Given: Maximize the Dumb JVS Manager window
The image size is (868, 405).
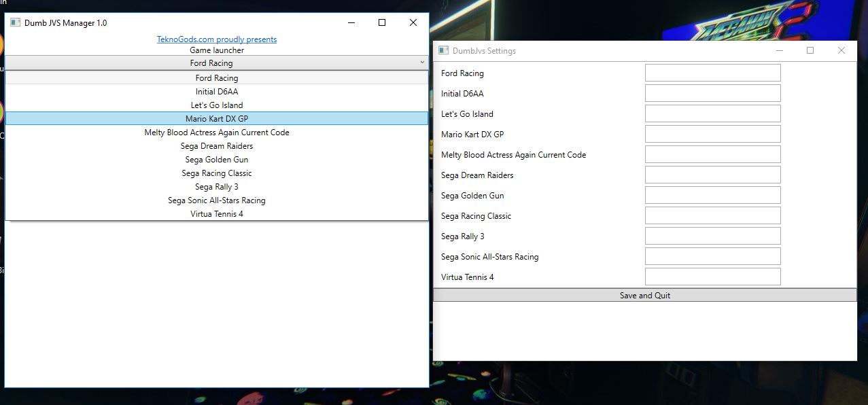Looking at the screenshot, I should [382, 22].
